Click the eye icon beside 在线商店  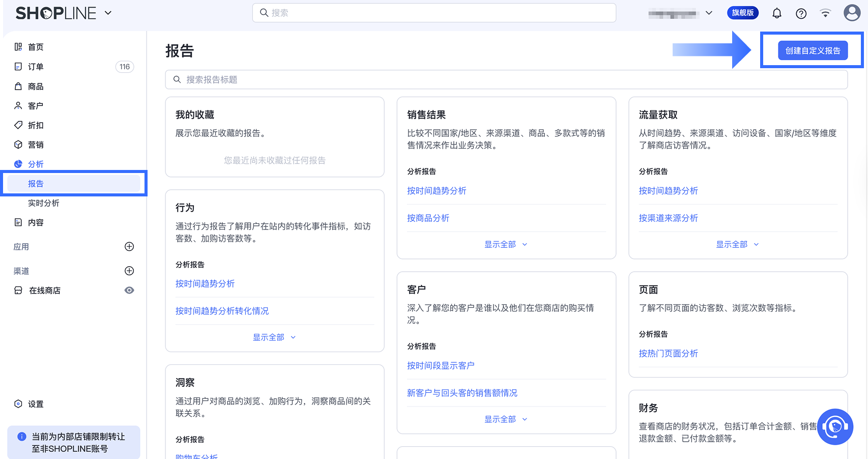coord(129,291)
